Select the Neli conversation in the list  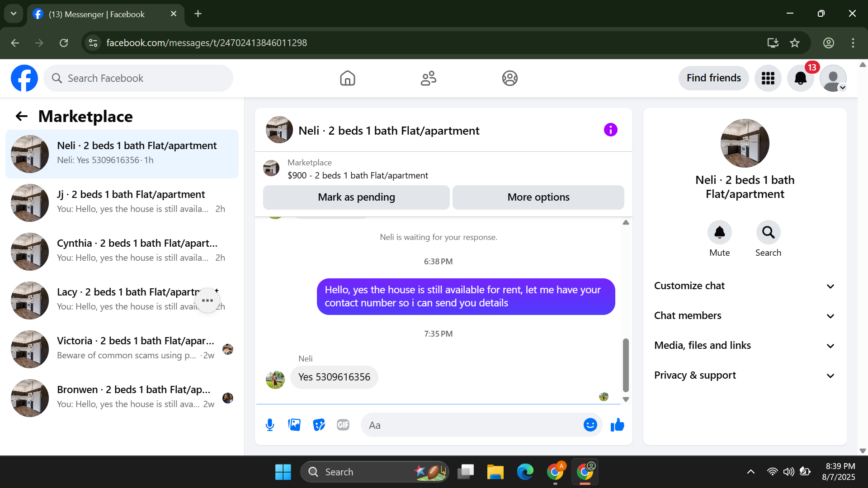[122, 154]
